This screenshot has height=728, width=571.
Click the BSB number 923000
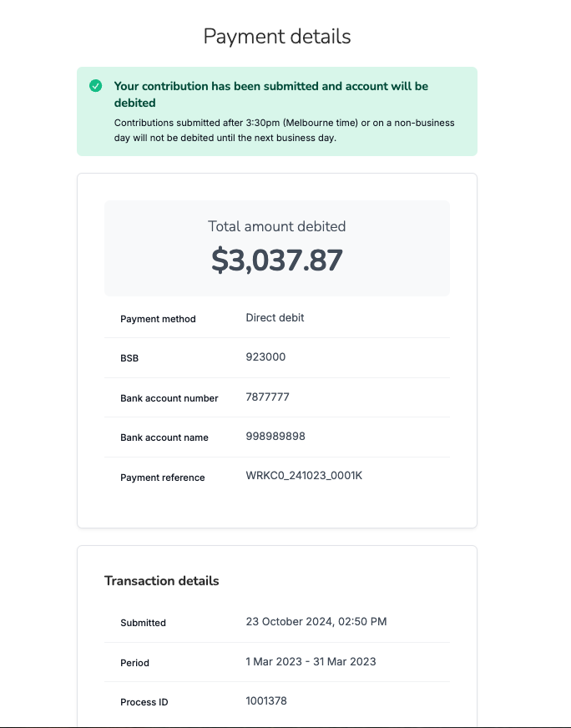click(x=265, y=357)
